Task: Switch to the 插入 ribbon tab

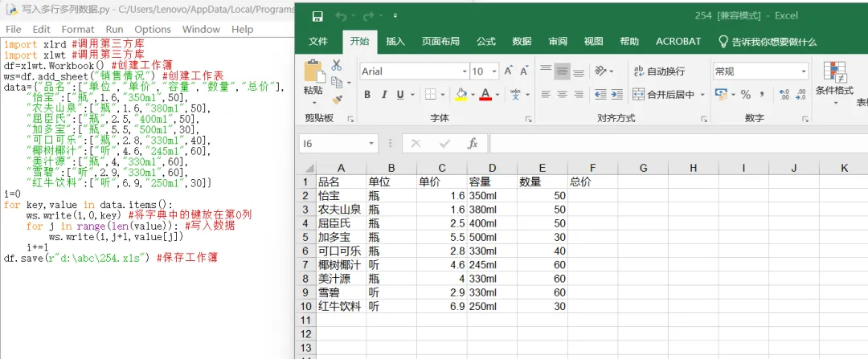Action: [x=395, y=42]
